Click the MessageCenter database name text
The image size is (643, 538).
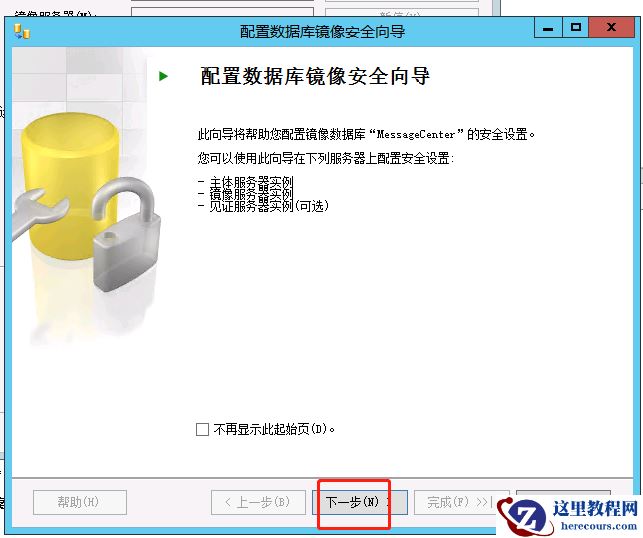click(416, 134)
